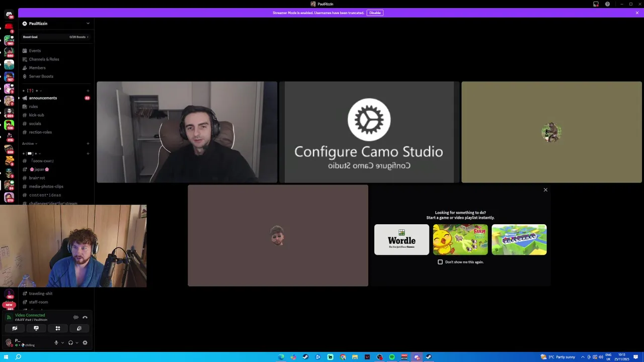The height and width of the screenshot is (362, 644).
Task: Open Discord help icon in title bar
Action: click(x=607, y=4)
